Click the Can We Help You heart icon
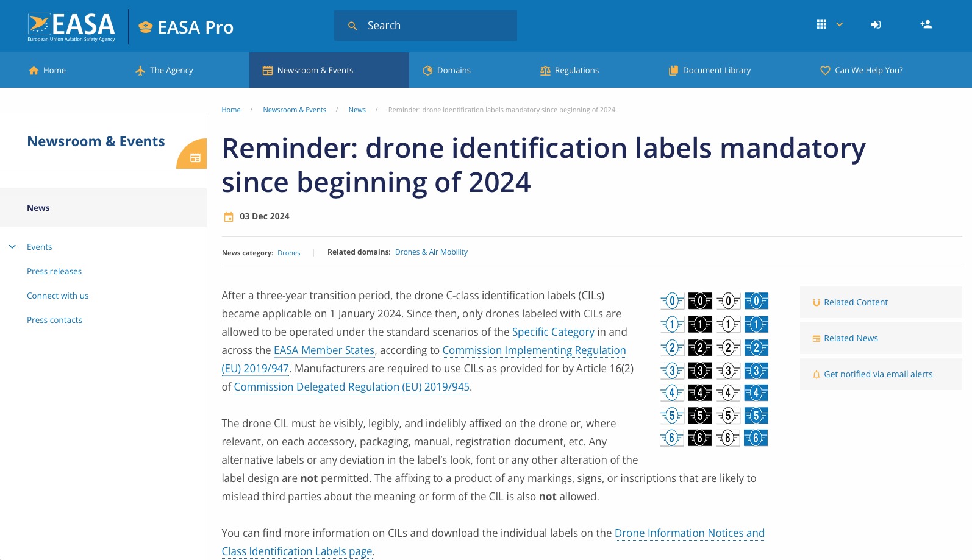The image size is (972, 560). tap(825, 71)
